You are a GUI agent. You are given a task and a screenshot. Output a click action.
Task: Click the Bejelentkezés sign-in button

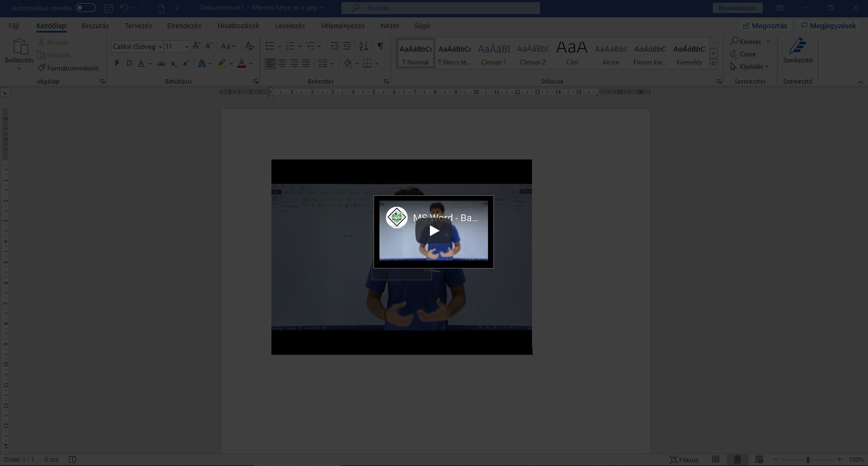point(738,8)
